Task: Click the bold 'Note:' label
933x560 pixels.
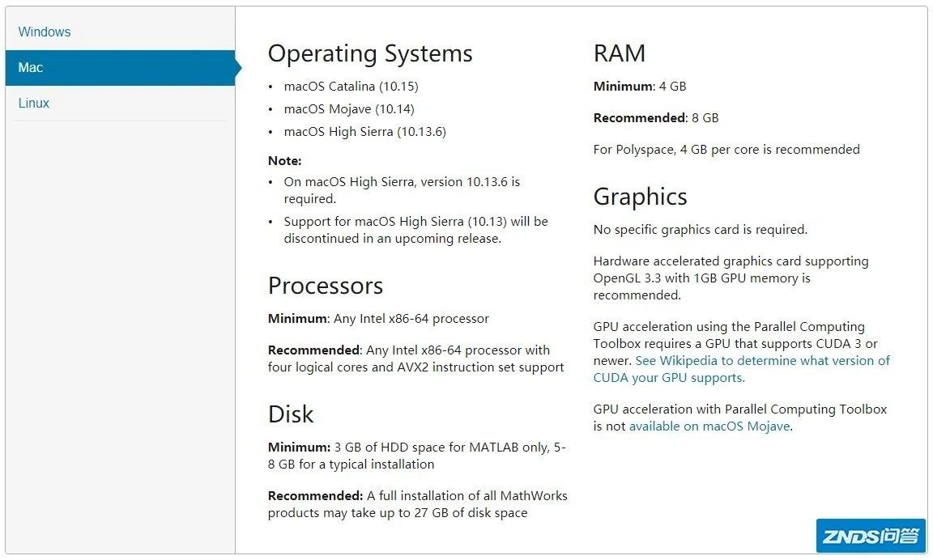Action: pyautogui.click(x=284, y=161)
